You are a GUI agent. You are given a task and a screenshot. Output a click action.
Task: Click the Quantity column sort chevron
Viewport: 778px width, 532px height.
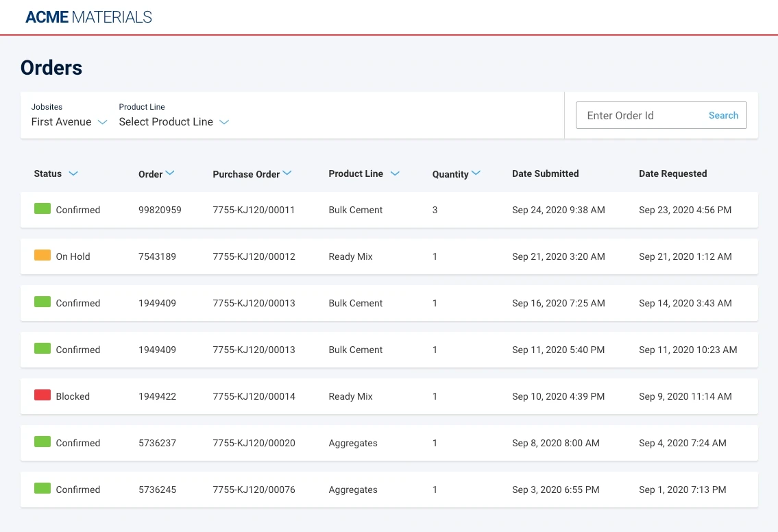[x=476, y=173]
